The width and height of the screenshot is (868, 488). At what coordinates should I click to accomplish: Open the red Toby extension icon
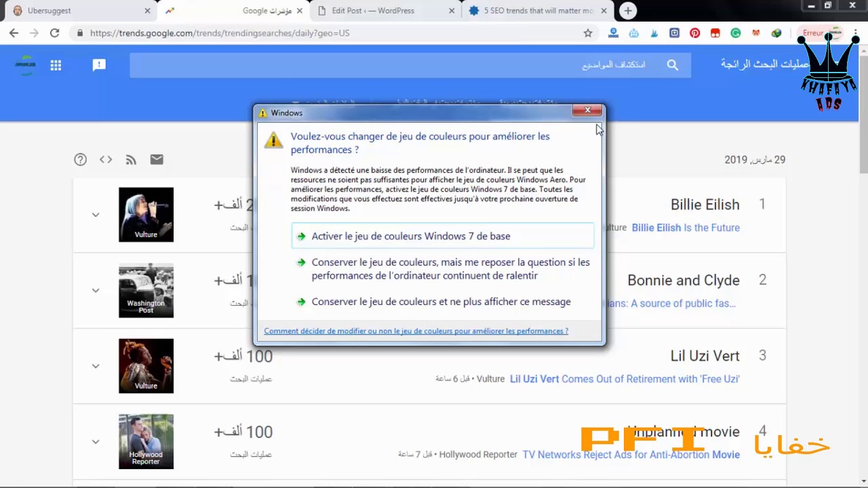click(715, 33)
